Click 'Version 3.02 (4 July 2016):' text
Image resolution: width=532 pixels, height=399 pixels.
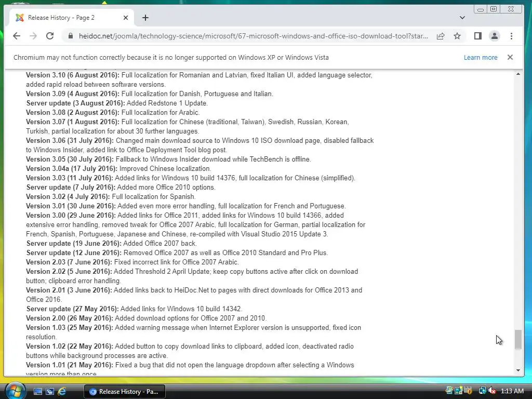(x=68, y=197)
